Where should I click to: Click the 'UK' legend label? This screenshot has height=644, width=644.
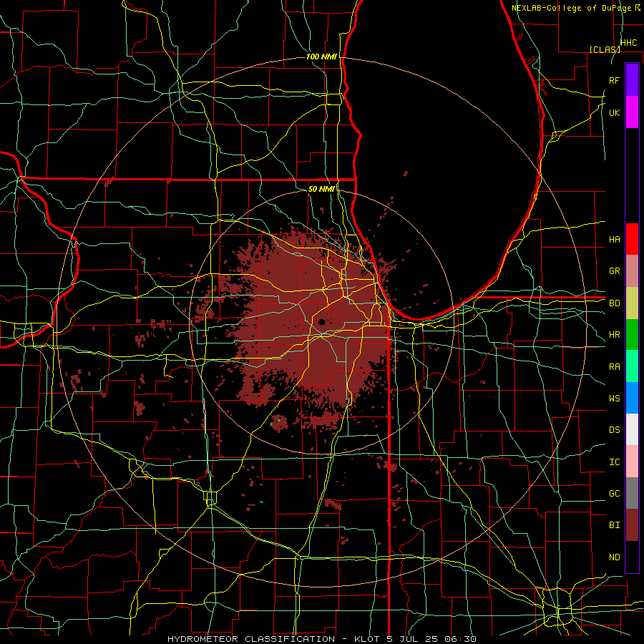click(614, 112)
